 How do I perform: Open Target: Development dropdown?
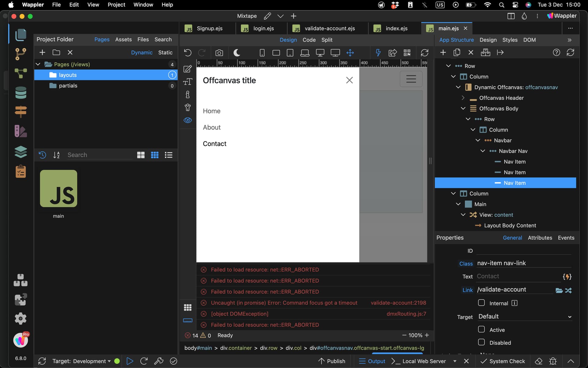(81, 361)
